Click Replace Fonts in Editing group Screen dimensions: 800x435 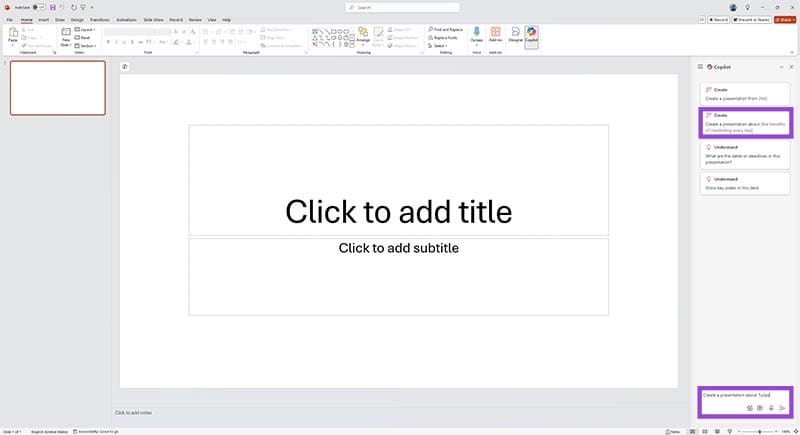pyautogui.click(x=443, y=38)
